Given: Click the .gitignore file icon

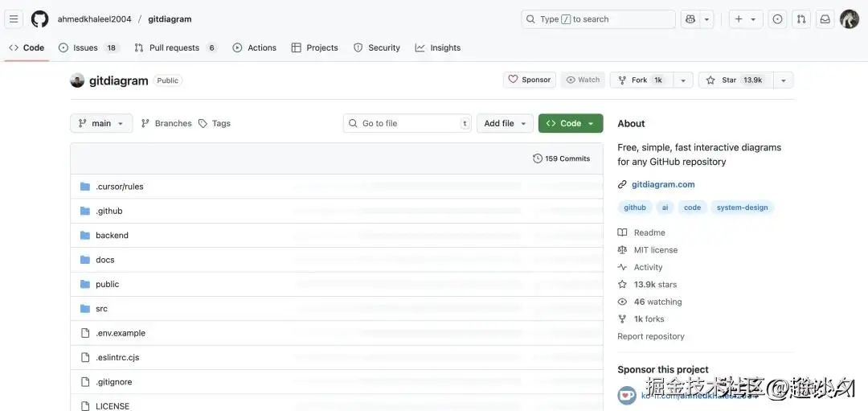Looking at the screenshot, I should click(85, 381).
